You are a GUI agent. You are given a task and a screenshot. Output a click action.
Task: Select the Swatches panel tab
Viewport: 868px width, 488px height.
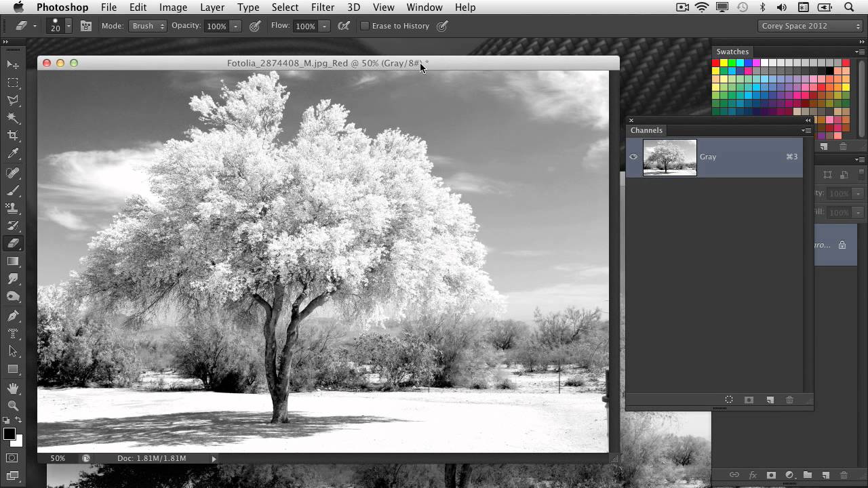tap(732, 52)
